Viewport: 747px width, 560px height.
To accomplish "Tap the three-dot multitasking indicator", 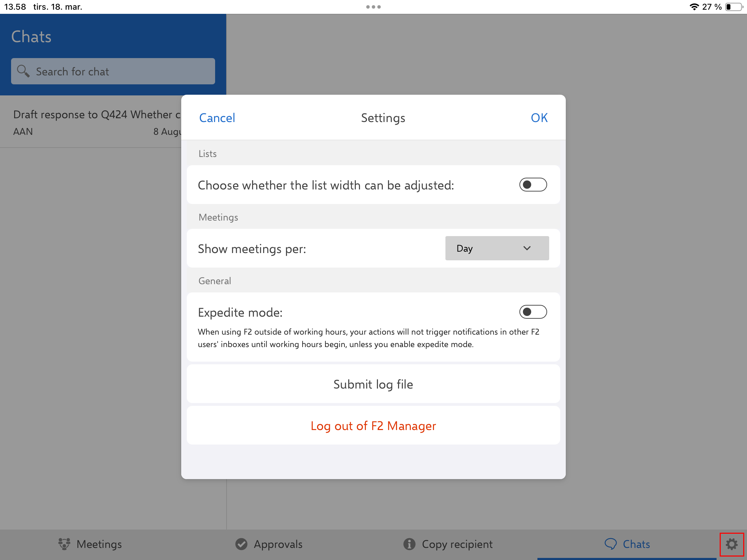I will (x=373, y=7).
